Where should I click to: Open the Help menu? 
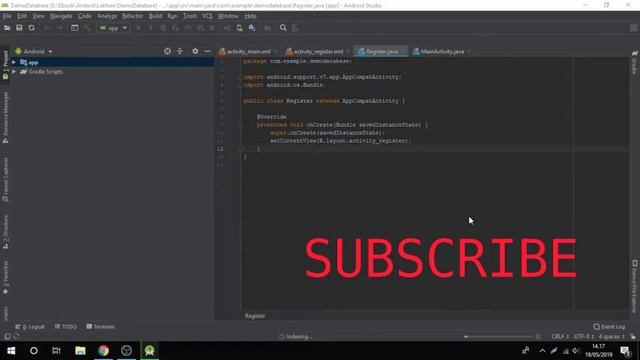tap(250, 16)
